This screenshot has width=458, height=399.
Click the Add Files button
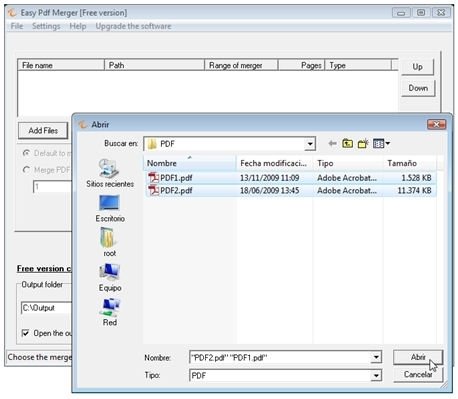[x=43, y=130]
